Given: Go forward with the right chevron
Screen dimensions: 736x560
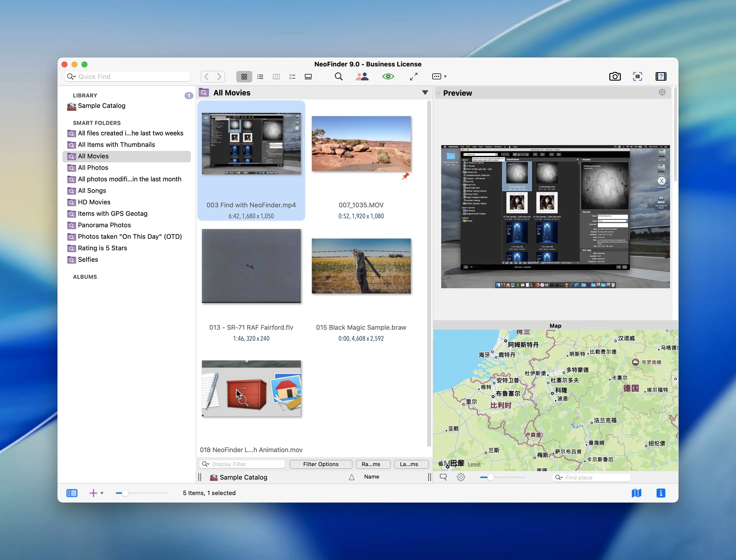Looking at the screenshot, I should point(219,77).
